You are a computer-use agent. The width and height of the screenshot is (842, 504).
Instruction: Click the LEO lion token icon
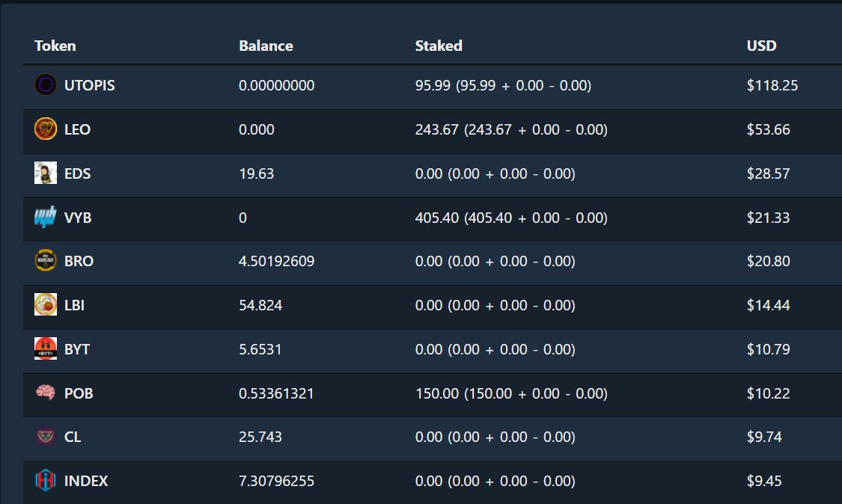click(46, 129)
